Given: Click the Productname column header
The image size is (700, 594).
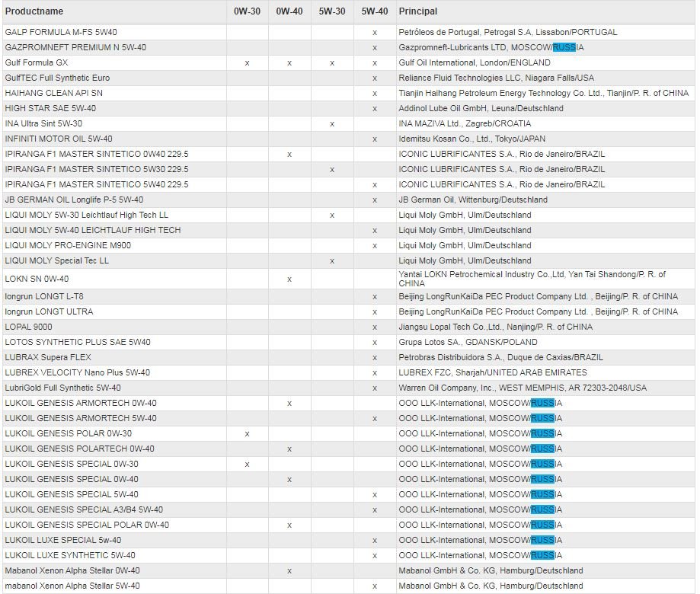Looking at the screenshot, I should coord(34,11).
